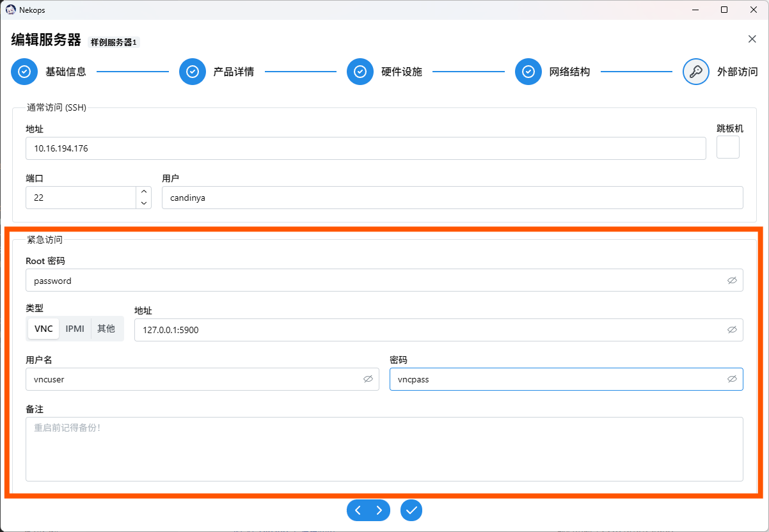Increase the 端口 port value
769x532 pixels.
coord(144,192)
